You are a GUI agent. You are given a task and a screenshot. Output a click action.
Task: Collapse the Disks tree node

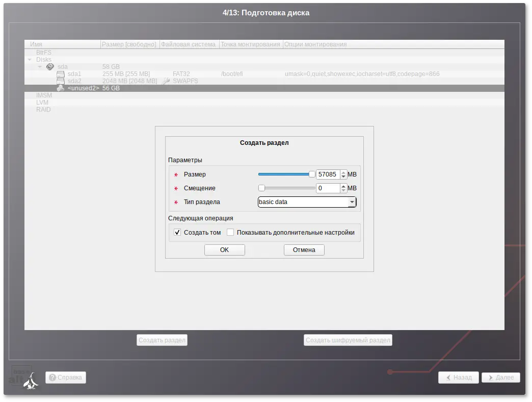30,60
